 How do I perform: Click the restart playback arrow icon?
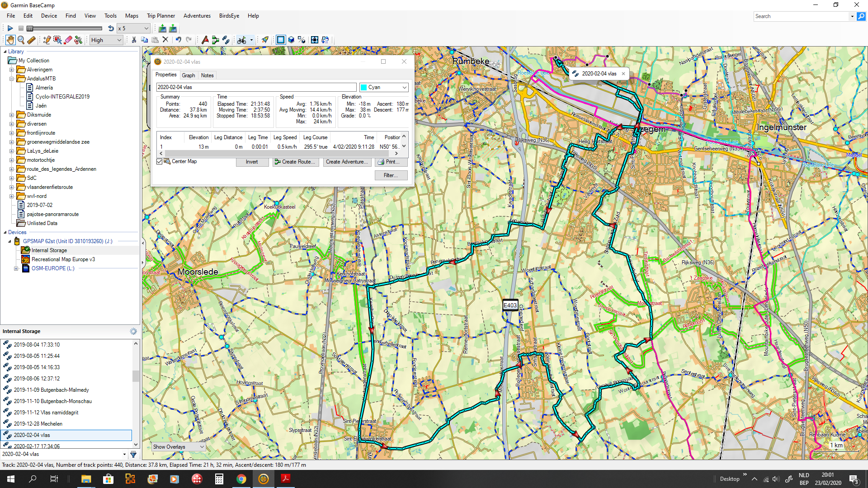pyautogui.click(x=111, y=28)
